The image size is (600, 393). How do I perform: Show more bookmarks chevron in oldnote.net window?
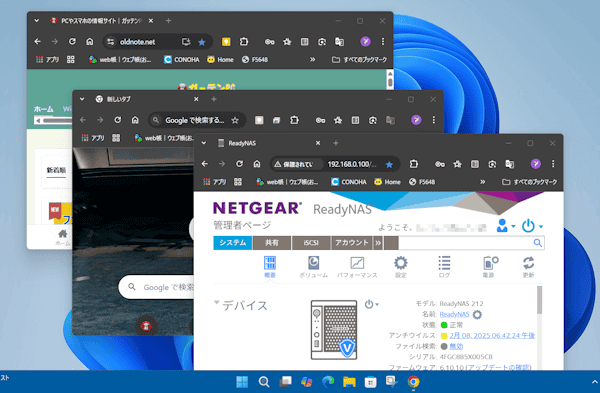click(313, 59)
